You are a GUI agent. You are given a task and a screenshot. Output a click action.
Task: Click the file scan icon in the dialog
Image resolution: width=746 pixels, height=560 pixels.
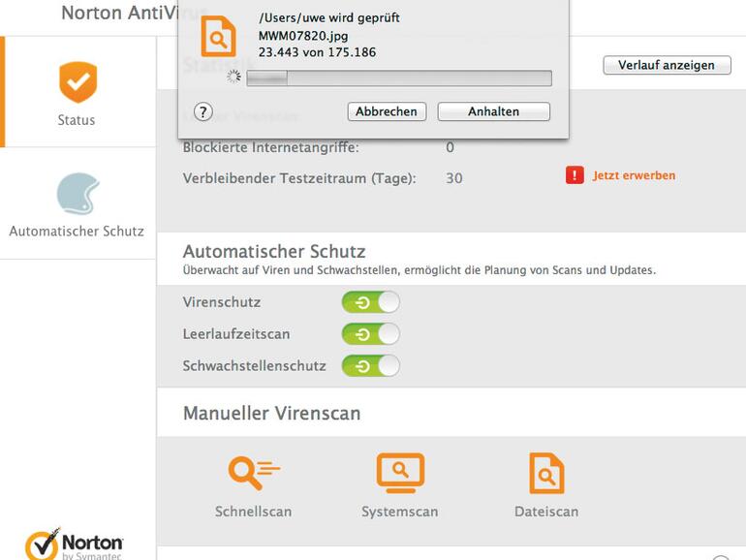218,36
